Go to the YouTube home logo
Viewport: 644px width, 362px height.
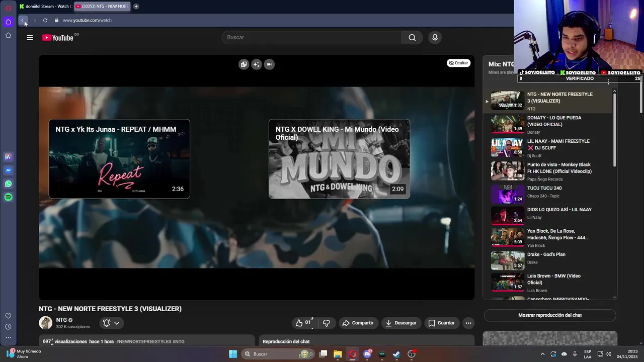[x=58, y=38]
